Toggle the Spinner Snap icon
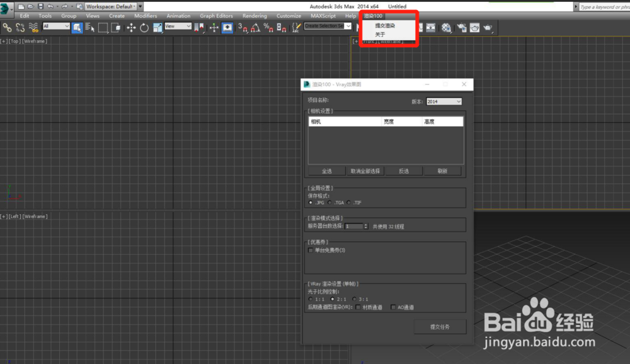This screenshot has width=630, height=364. click(281, 27)
